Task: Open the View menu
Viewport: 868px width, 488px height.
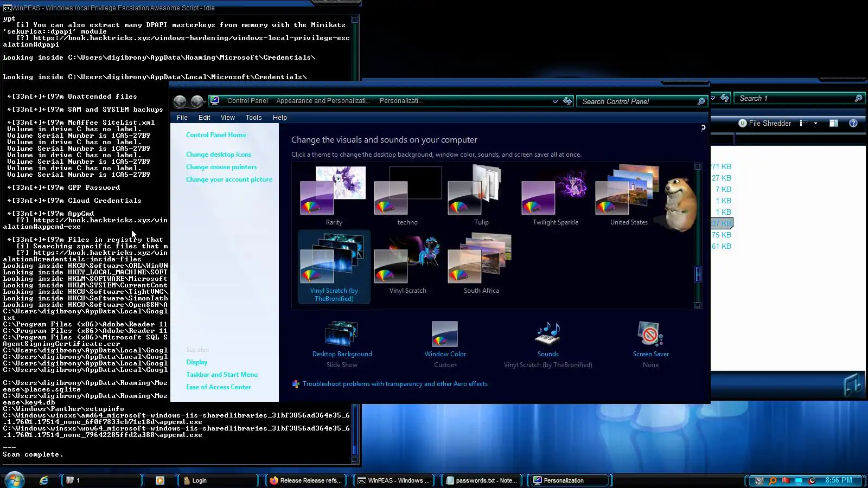Action: [228, 118]
